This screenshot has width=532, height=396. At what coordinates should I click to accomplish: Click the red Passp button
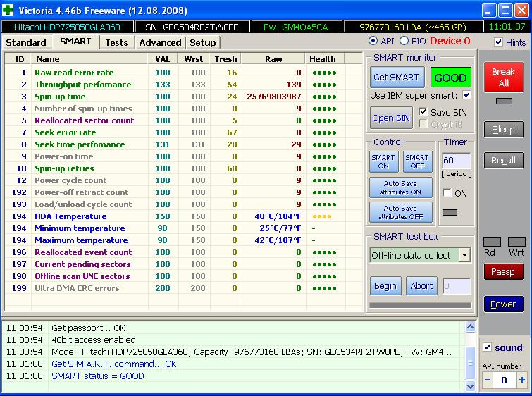tap(504, 271)
